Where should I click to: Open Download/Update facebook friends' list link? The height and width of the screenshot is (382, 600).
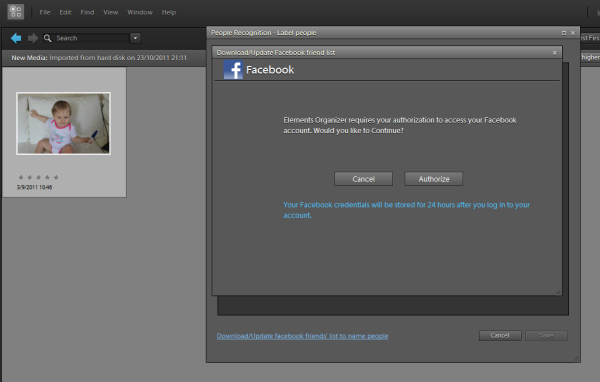tap(302, 336)
